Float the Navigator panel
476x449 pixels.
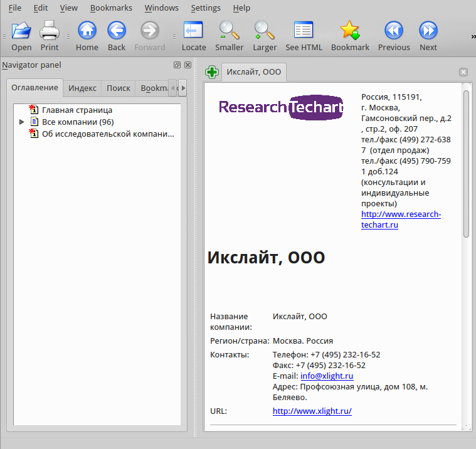click(177, 65)
